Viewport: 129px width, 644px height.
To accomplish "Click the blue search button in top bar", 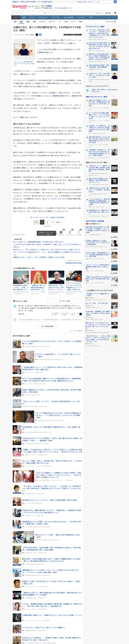I will (x=115, y=2).
